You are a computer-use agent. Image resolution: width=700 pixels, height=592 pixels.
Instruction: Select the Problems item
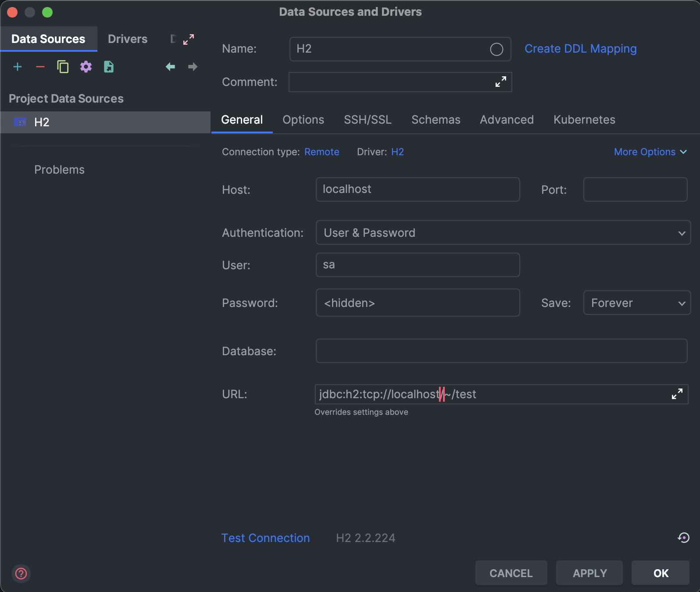[x=60, y=170]
